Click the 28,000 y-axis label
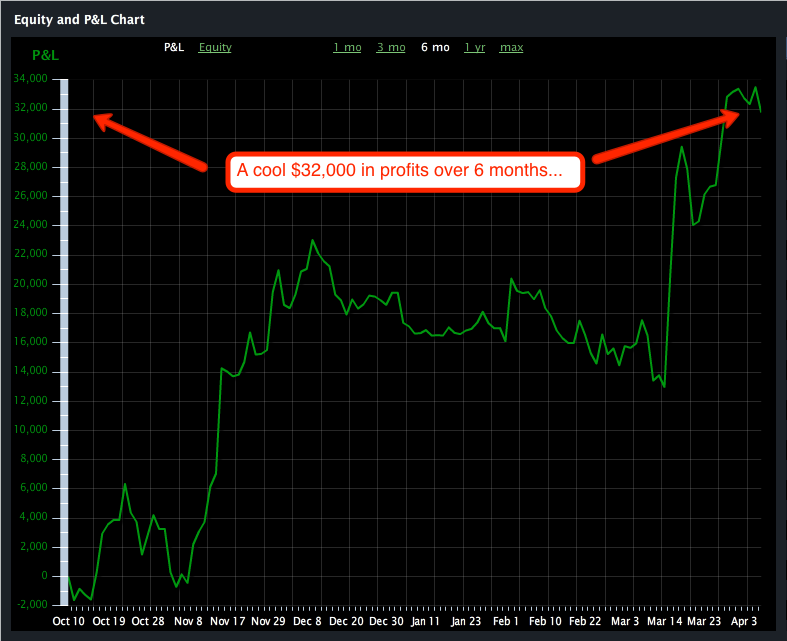Viewport: 787px width, 641px height. coord(30,166)
